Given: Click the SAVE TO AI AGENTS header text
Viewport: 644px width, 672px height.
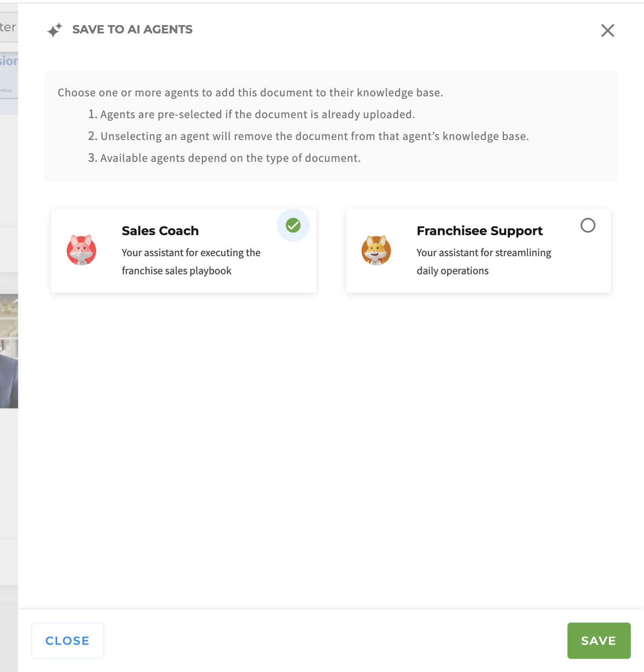Looking at the screenshot, I should [132, 29].
